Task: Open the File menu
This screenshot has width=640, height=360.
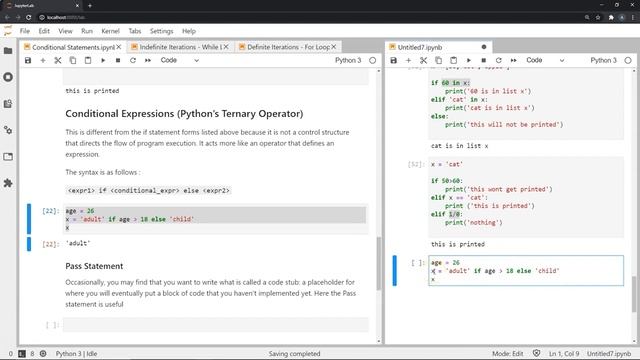Action: (25, 31)
